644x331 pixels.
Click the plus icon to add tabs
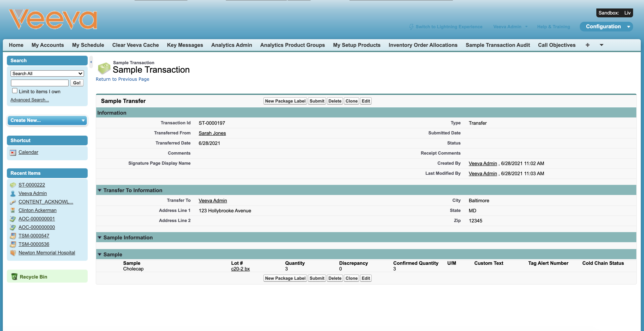pyautogui.click(x=587, y=45)
